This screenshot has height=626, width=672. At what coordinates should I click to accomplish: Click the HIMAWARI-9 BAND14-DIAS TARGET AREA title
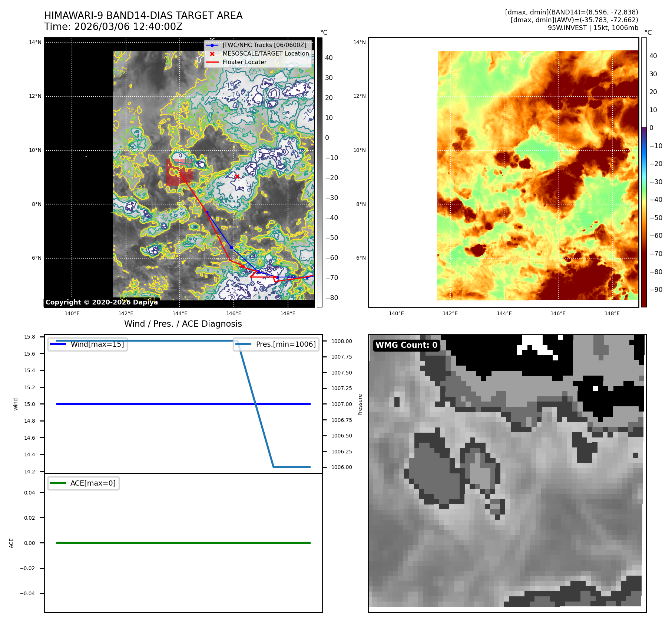coord(143,16)
